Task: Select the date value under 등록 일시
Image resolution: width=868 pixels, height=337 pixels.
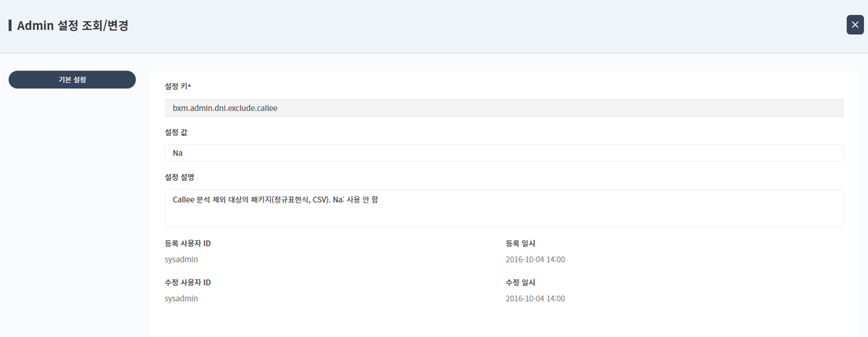Action: (x=535, y=260)
